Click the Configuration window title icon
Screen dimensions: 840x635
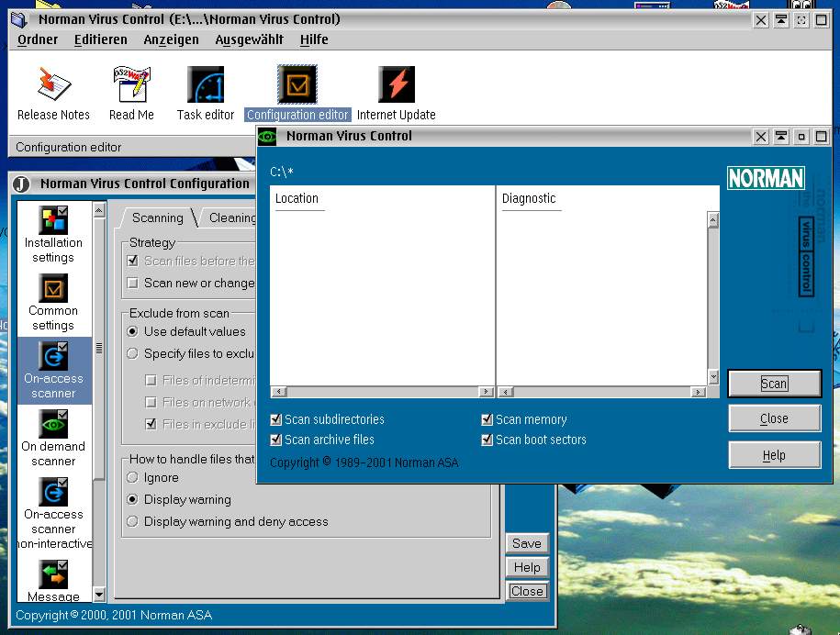pos(21,184)
